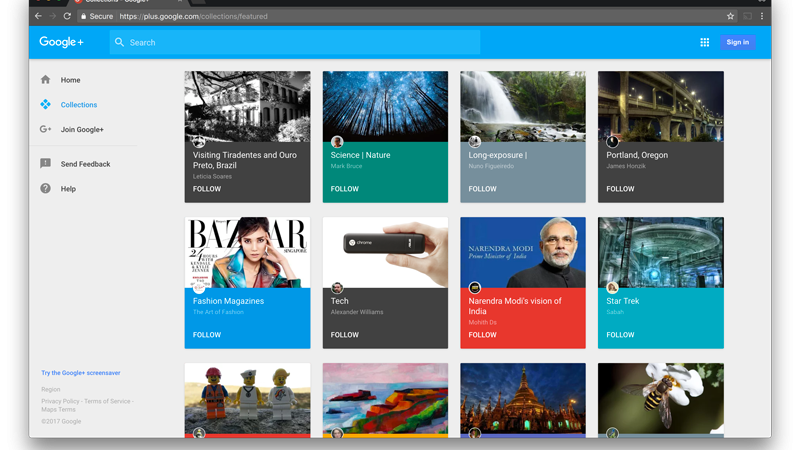Follow the Visiting Tiradentes and Ouro Preto collection
This screenshot has height=450, width=800.
pos(207,189)
